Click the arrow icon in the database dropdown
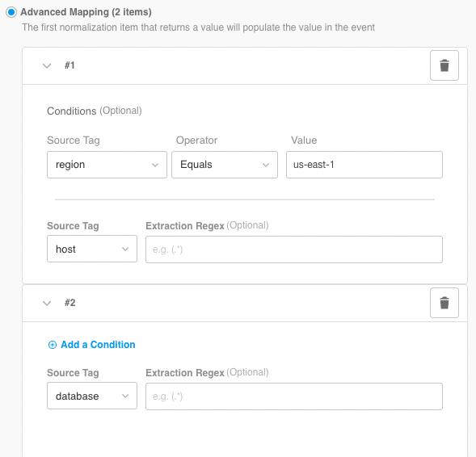Viewport: 476px width, 457px height. tap(125, 396)
